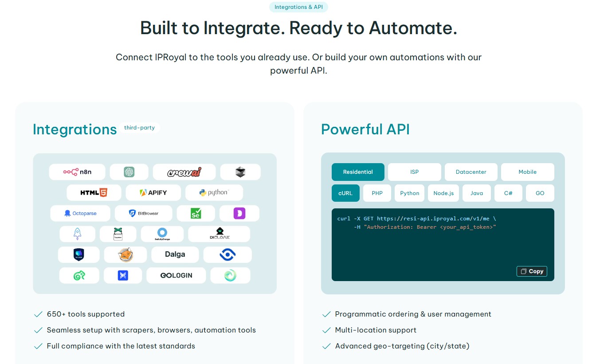
Task: Click the n8n integration logo
Action: click(77, 172)
